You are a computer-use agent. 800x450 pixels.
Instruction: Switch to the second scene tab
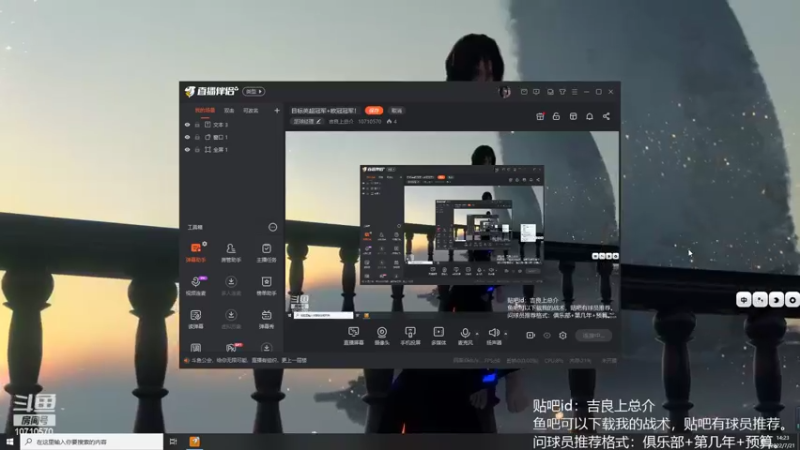tap(229, 110)
